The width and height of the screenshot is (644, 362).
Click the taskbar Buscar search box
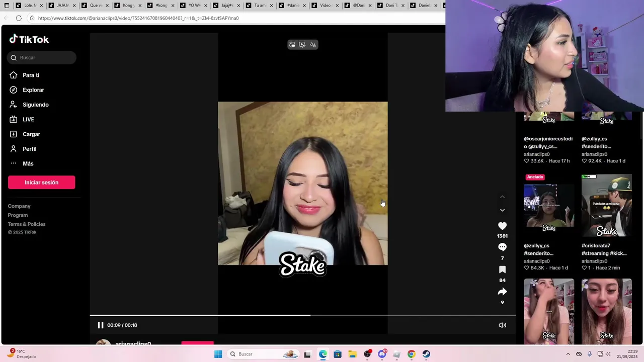point(263,354)
